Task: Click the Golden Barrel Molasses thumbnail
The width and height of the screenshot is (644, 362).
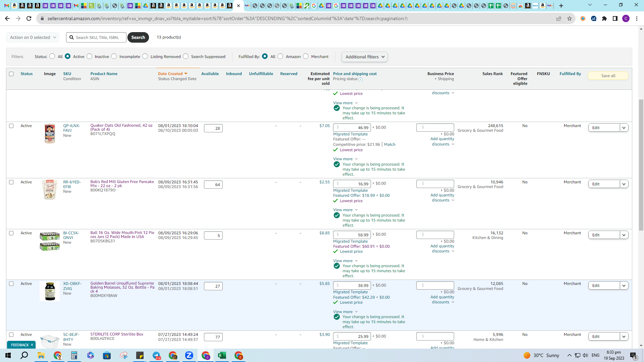Action: 50,291
